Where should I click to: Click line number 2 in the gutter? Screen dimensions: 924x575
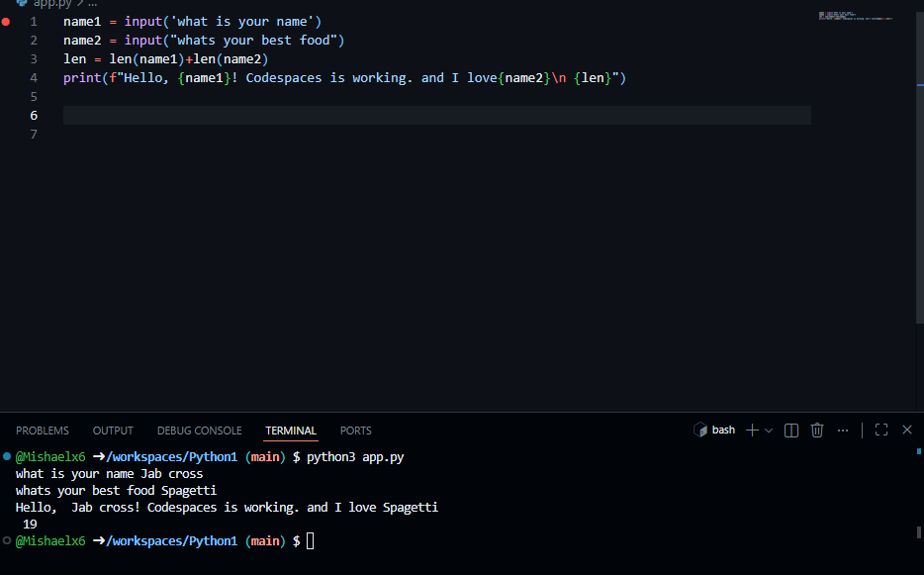click(34, 41)
